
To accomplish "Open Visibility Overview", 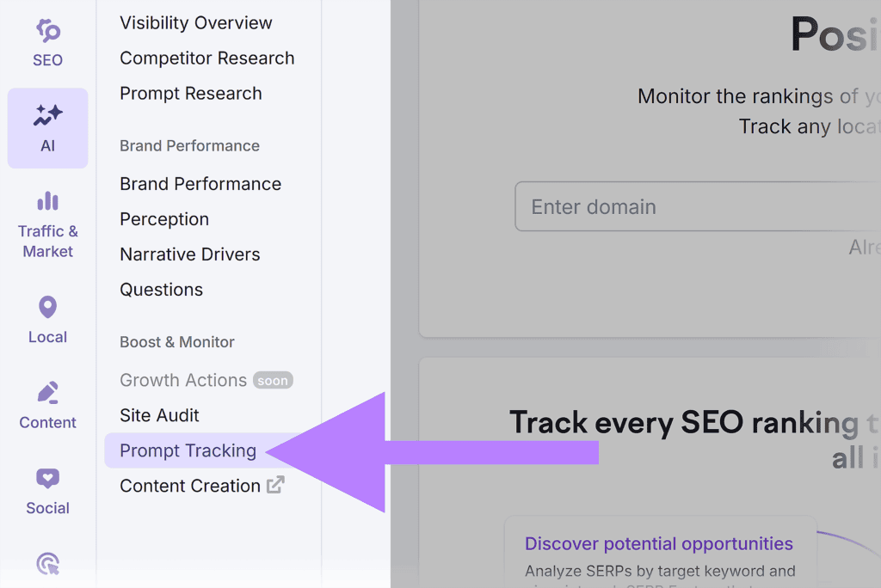I will click(195, 22).
